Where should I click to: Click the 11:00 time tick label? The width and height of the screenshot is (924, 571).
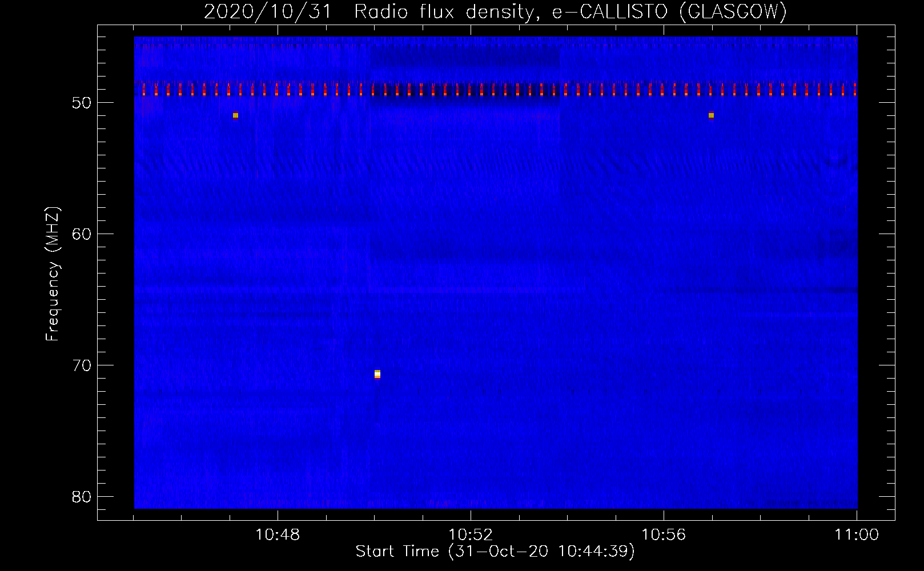857,535
